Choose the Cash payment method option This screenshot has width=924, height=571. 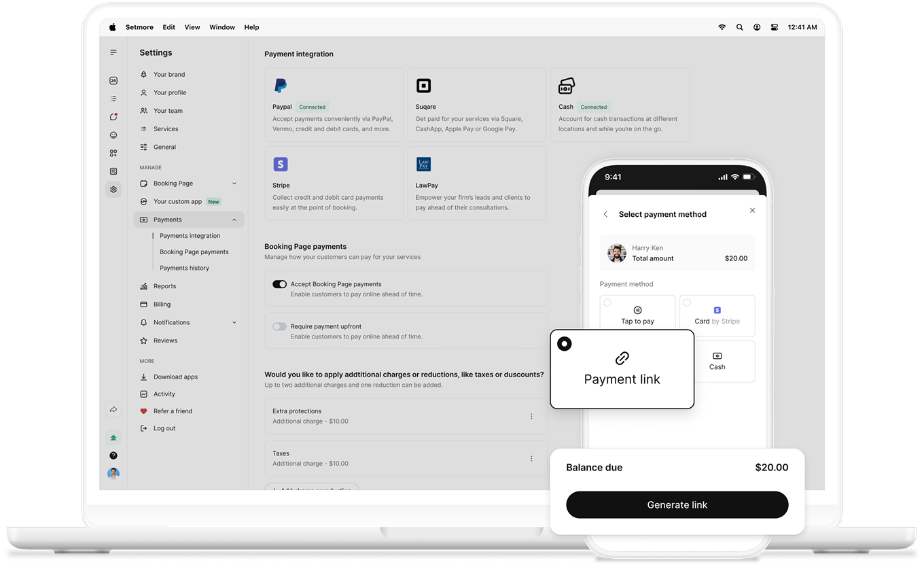point(717,362)
